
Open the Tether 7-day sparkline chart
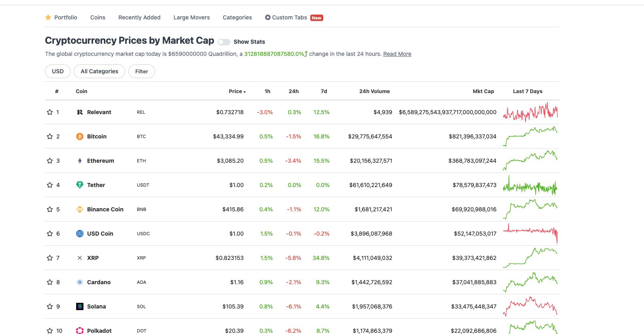point(530,185)
